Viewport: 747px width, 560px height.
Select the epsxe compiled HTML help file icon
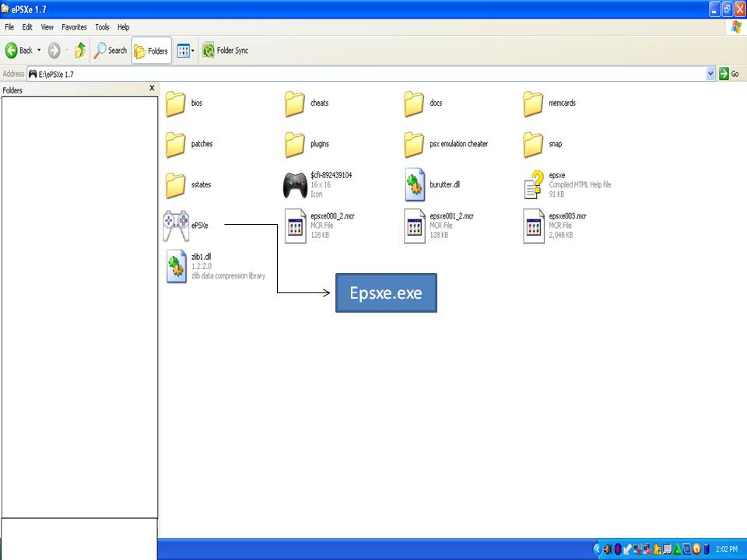pyautogui.click(x=534, y=185)
